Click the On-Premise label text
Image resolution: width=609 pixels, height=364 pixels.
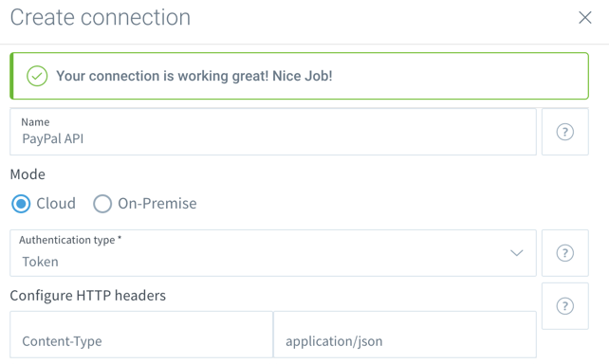click(157, 204)
